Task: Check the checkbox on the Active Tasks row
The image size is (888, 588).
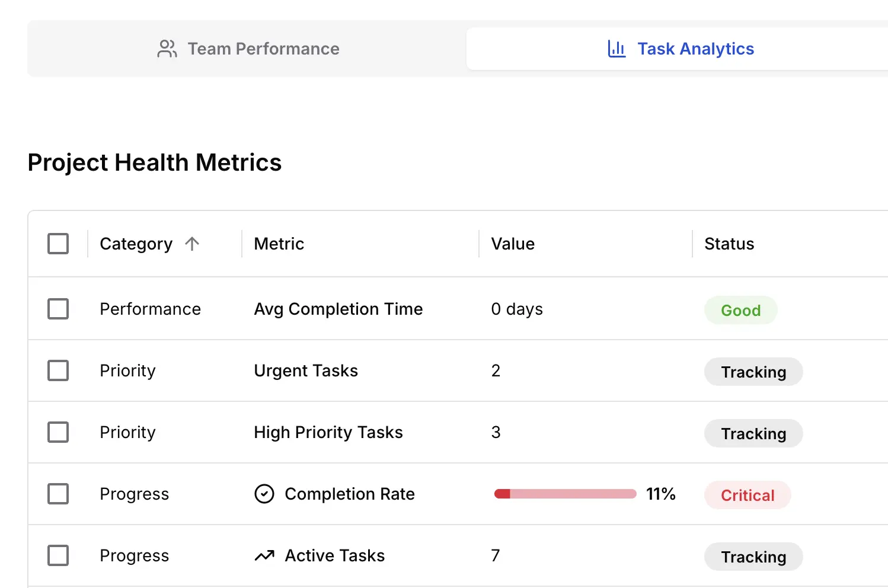Action: coord(58,555)
